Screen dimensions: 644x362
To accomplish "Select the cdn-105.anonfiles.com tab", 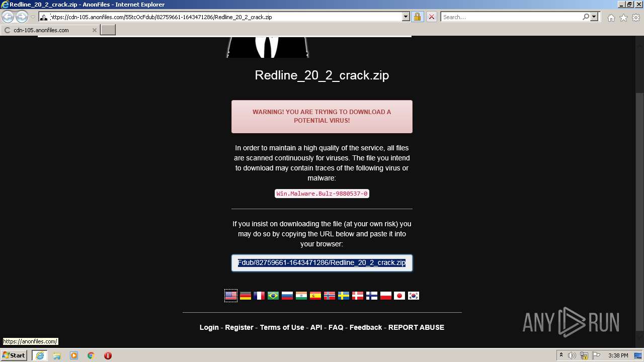I will 50,30.
